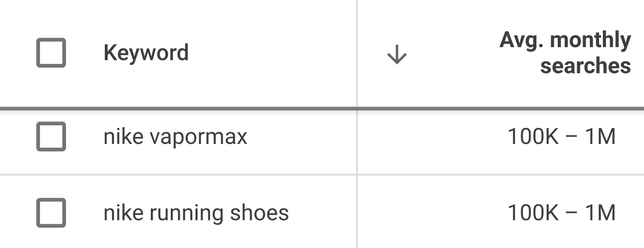Image resolution: width=644 pixels, height=248 pixels.
Task: Toggle the select-all checkbox beside Keyword header
Action: pos(51,53)
